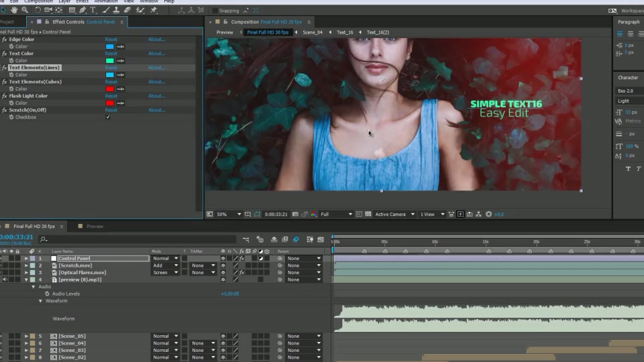Click the Text_16 breadcrumb in navigator
Image resolution: width=644 pixels, height=362 pixels.
(345, 32)
